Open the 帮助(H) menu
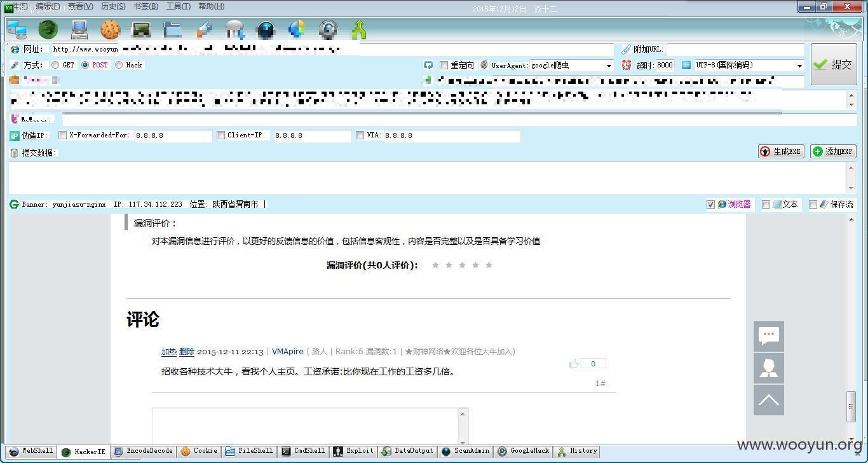Viewport: 868px width, 463px height. tap(211, 6)
